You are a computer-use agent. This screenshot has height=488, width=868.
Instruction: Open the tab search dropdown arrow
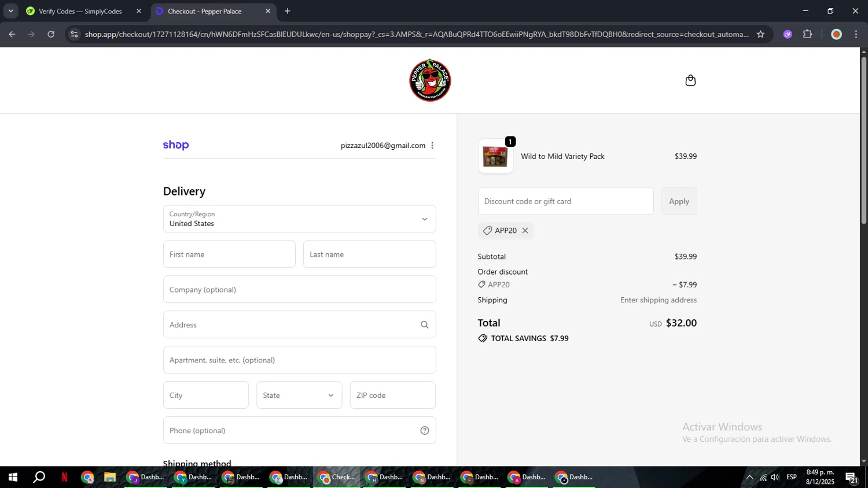10,11
